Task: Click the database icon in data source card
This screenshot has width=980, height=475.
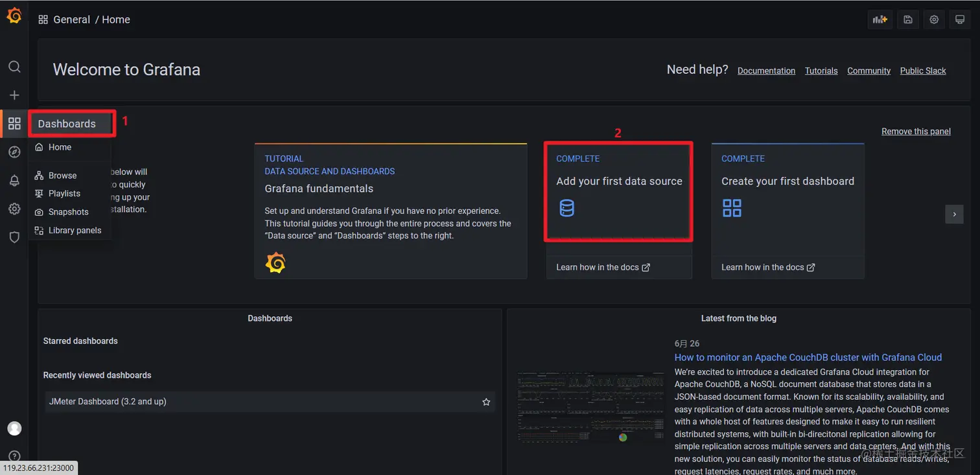Action: [x=566, y=208]
